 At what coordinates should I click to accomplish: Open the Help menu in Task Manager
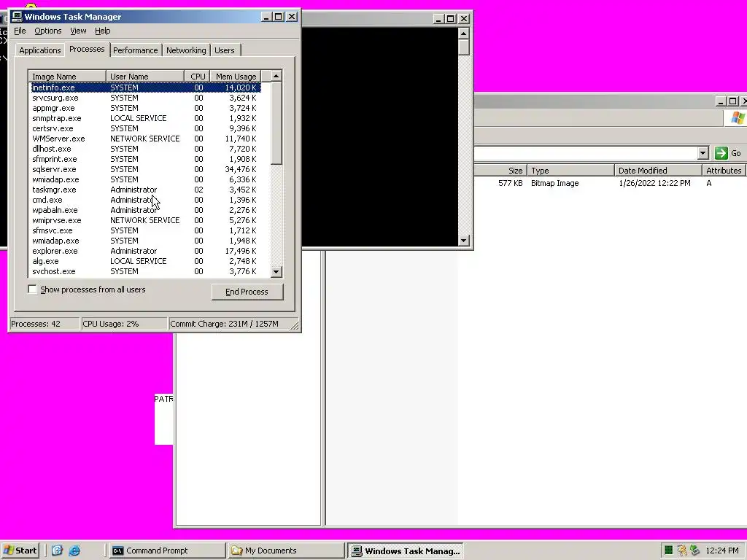click(x=102, y=31)
